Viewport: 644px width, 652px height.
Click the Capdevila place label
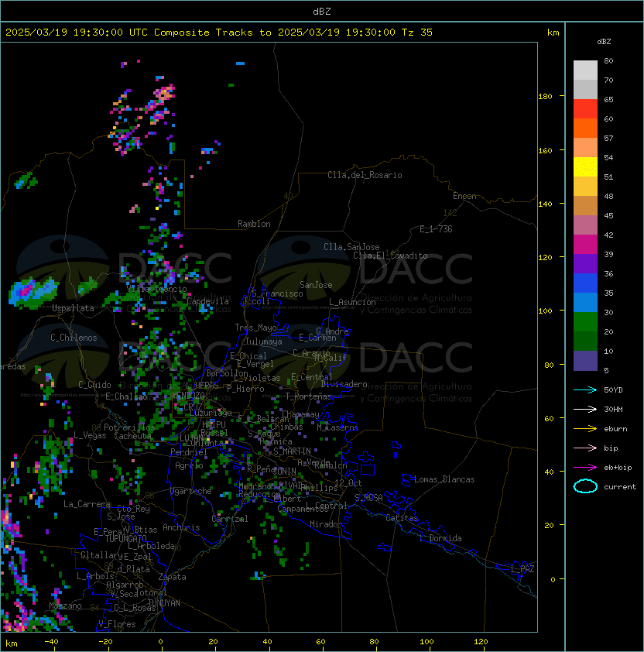(207, 301)
